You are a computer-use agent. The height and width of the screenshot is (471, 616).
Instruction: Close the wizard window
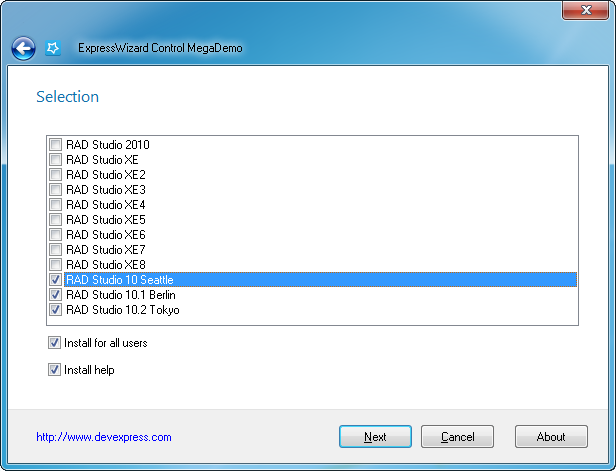[x=585, y=10]
